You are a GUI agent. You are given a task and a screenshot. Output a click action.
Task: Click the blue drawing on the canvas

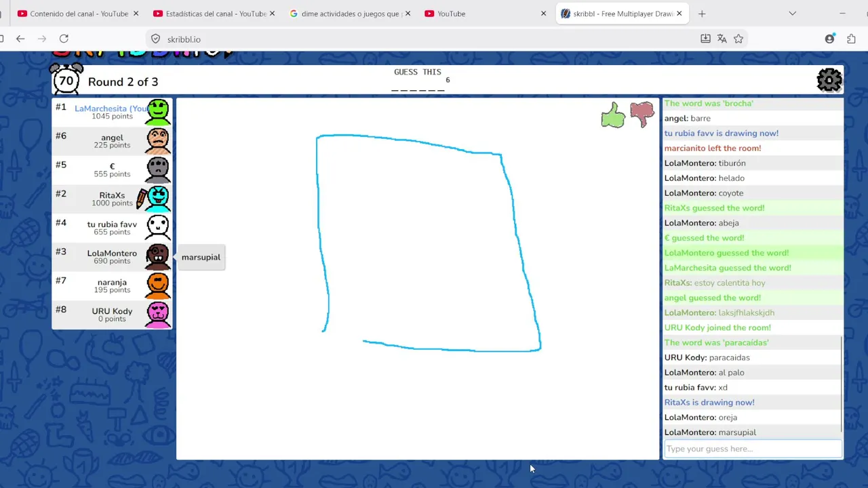pyautogui.click(x=428, y=243)
